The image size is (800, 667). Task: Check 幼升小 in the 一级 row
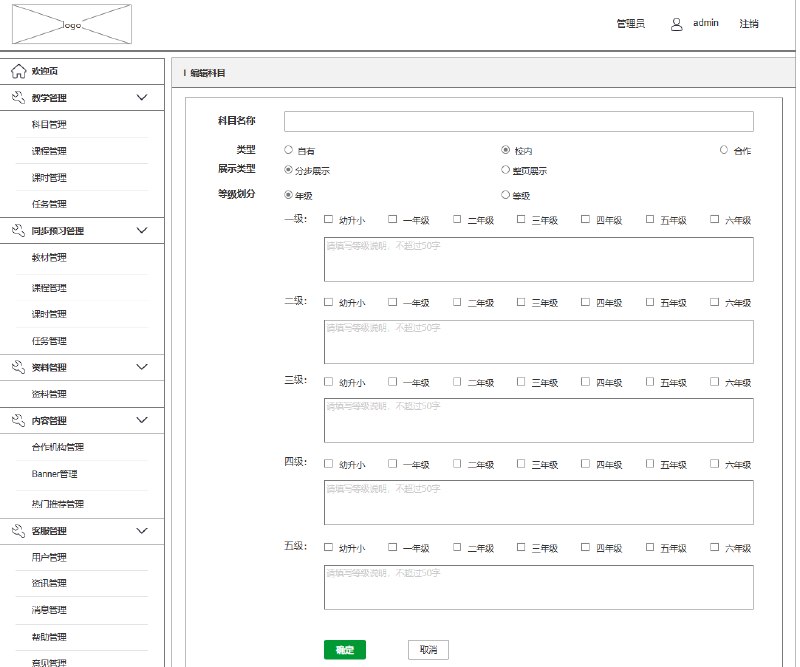(329, 219)
